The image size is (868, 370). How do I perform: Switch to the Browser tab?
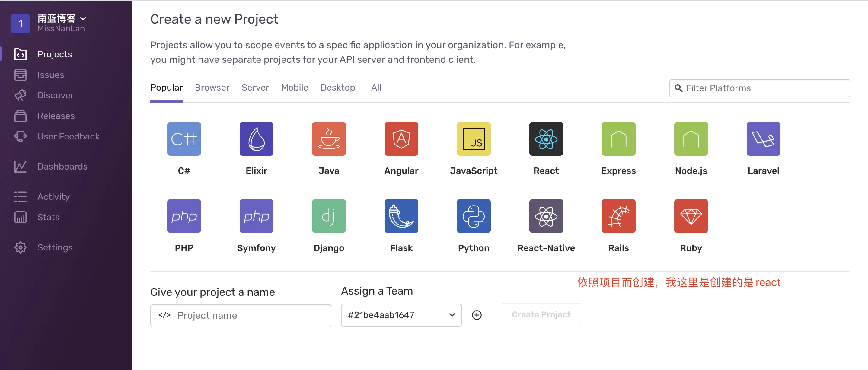pyautogui.click(x=212, y=88)
